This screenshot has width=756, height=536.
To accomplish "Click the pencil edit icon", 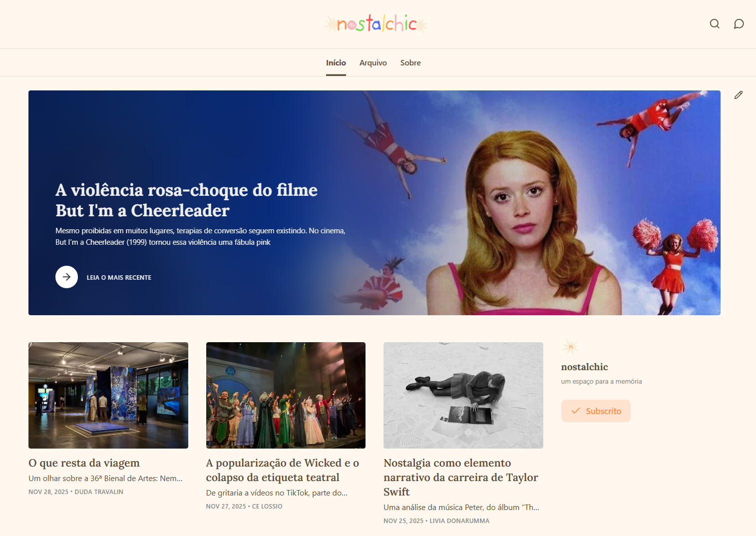I will [739, 95].
